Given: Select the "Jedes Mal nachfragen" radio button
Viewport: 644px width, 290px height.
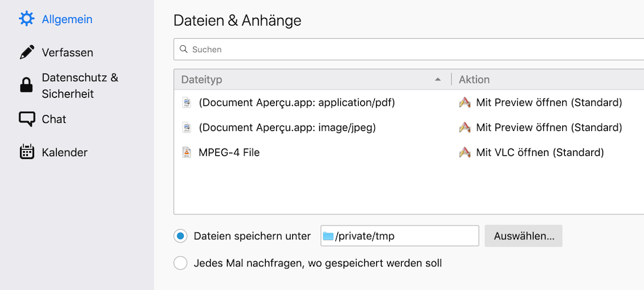Looking at the screenshot, I should [180, 263].
